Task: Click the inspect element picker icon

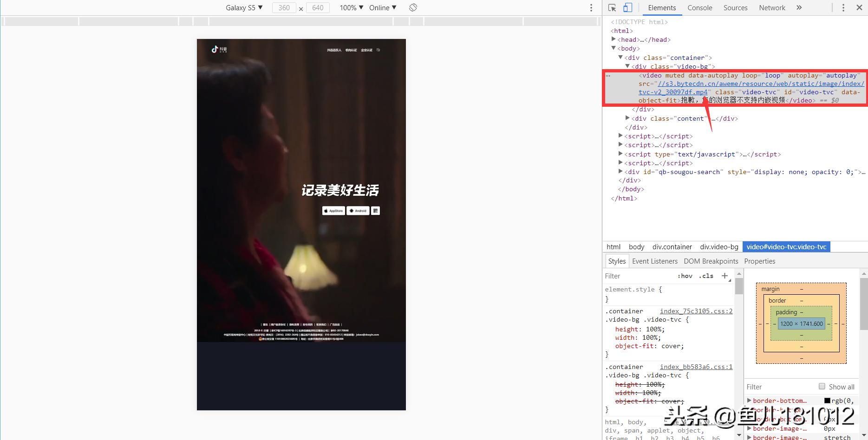Action: [x=612, y=7]
